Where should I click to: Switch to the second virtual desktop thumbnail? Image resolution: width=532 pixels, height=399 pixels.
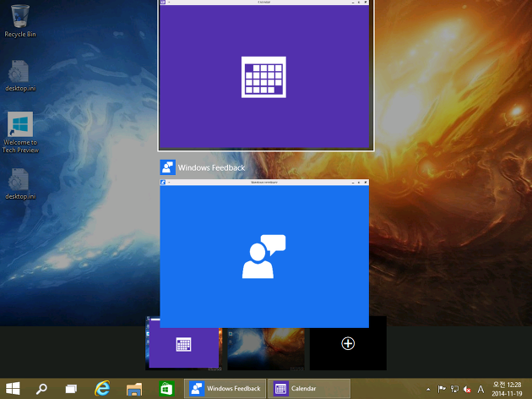click(266, 349)
